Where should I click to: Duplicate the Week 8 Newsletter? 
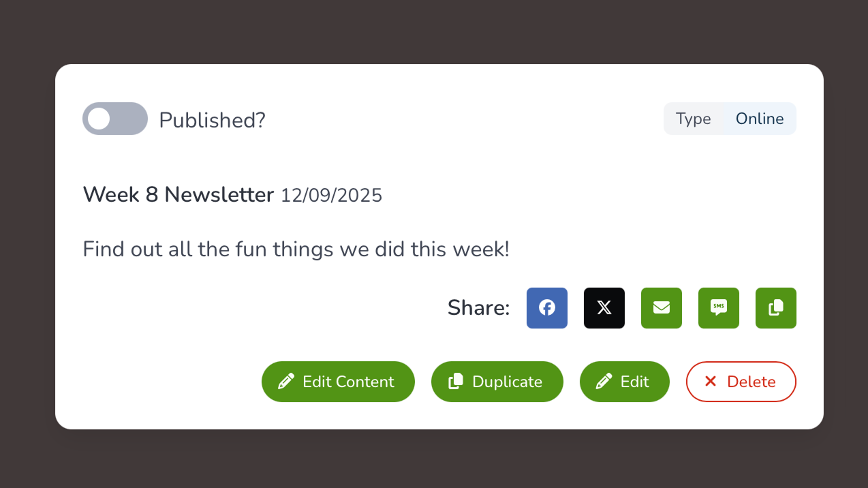(497, 382)
